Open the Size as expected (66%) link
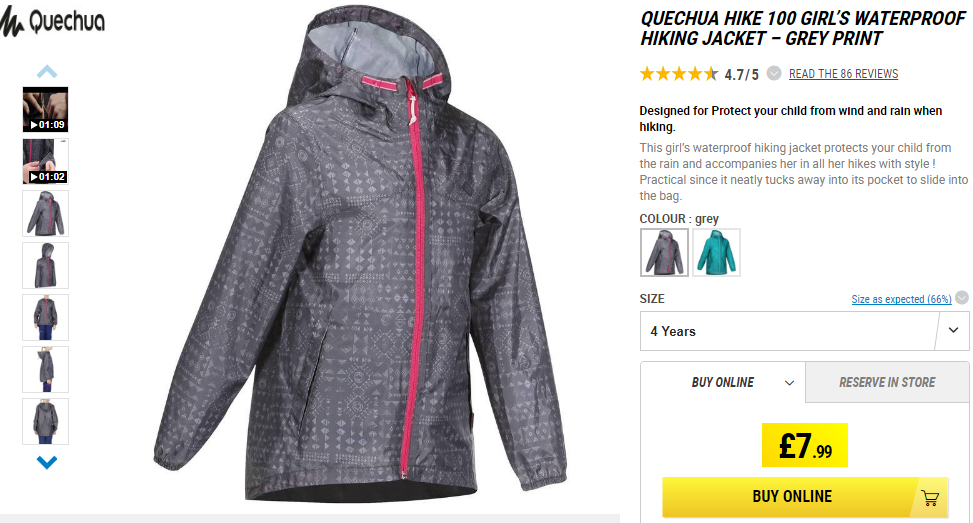 pos(901,299)
